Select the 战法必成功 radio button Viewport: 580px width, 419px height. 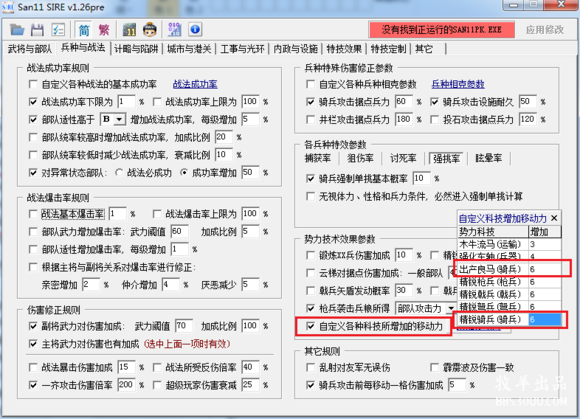[119, 173]
